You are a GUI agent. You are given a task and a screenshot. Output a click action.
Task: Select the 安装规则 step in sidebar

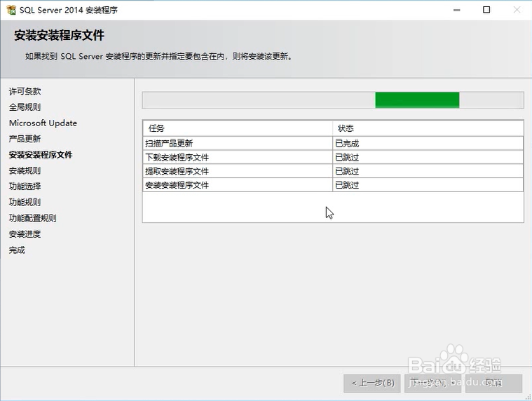(25, 170)
